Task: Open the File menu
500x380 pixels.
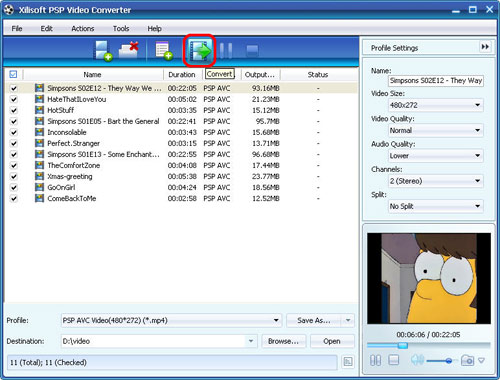Action: point(17,28)
